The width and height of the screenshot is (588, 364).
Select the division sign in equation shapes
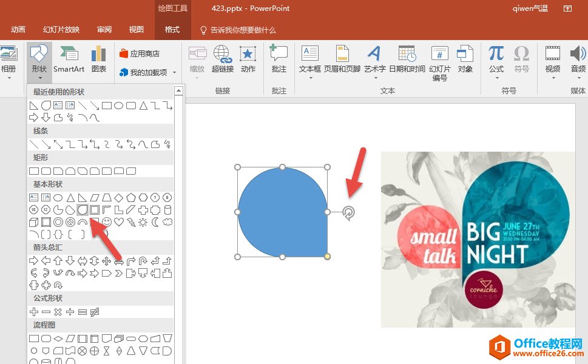[x=70, y=312]
